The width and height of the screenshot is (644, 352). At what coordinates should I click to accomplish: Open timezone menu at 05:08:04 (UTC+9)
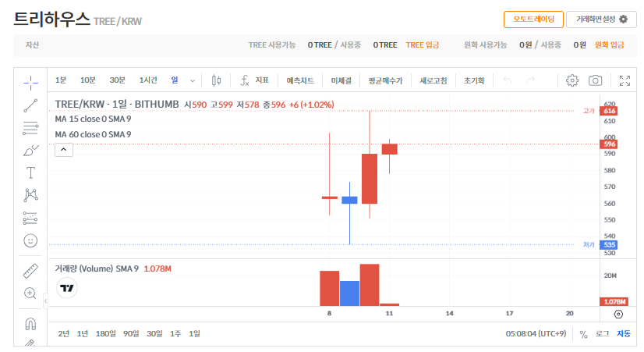536,333
